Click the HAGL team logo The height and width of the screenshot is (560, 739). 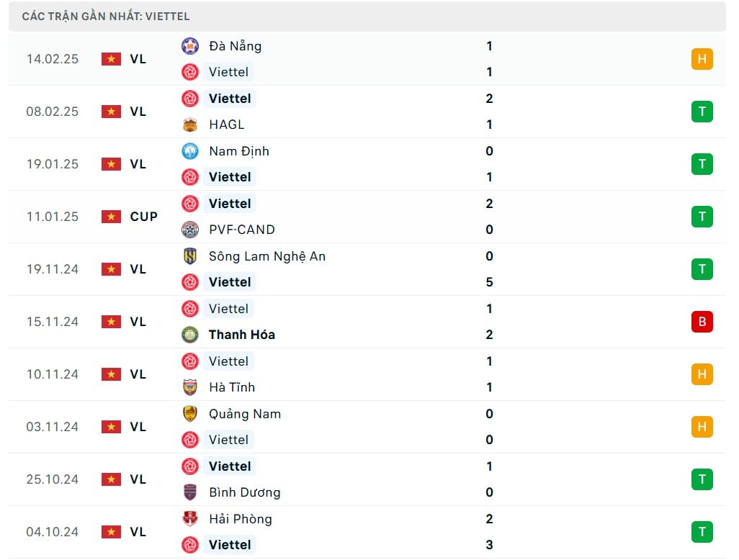point(190,125)
